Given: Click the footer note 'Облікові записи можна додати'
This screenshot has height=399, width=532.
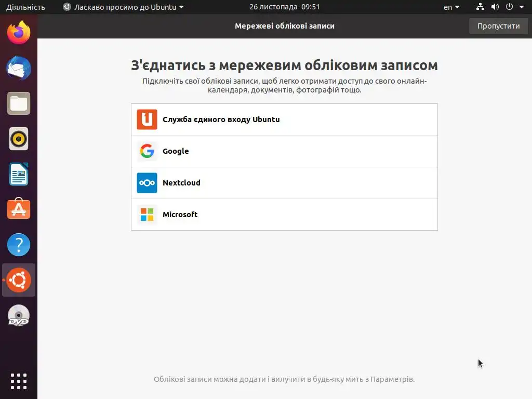Looking at the screenshot, I should (284, 379).
